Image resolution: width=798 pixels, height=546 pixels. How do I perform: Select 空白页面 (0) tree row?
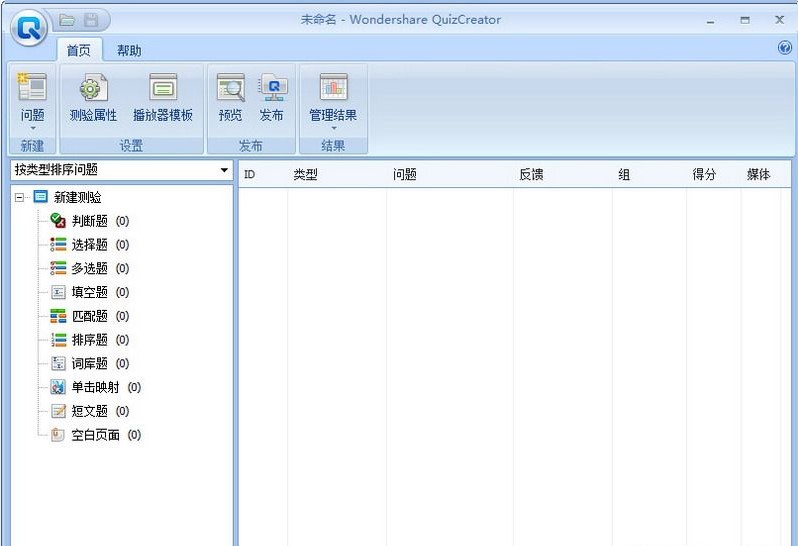click(x=96, y=435)
